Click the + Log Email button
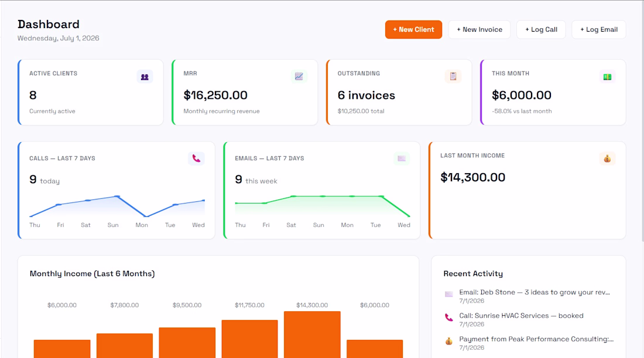Image resolution: width=644 pixels, height=358 pixels. tap(598, 30)
